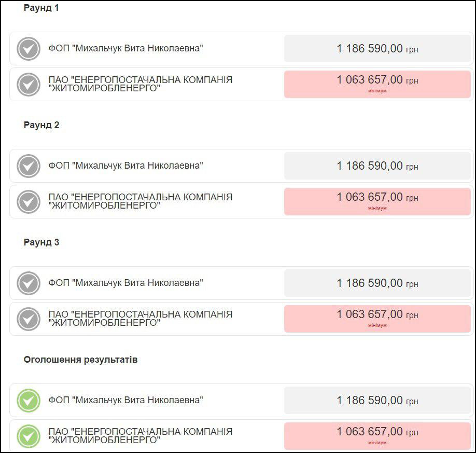Click green checkmark for ФОП Михальчук in results
476x453 pixels.
click(x=29, y=401)
